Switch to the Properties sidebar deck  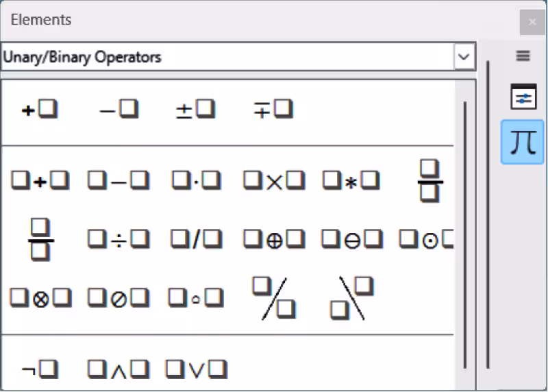click(523, 97)
